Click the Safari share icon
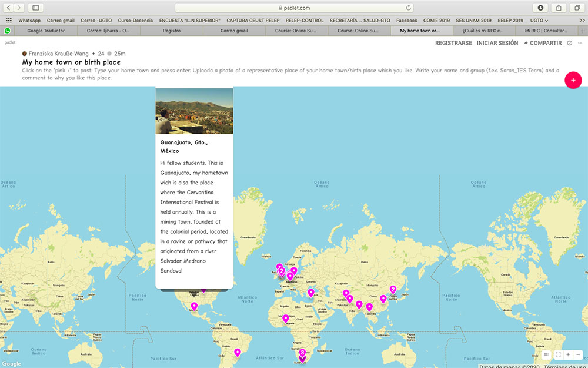 point(559,8)
